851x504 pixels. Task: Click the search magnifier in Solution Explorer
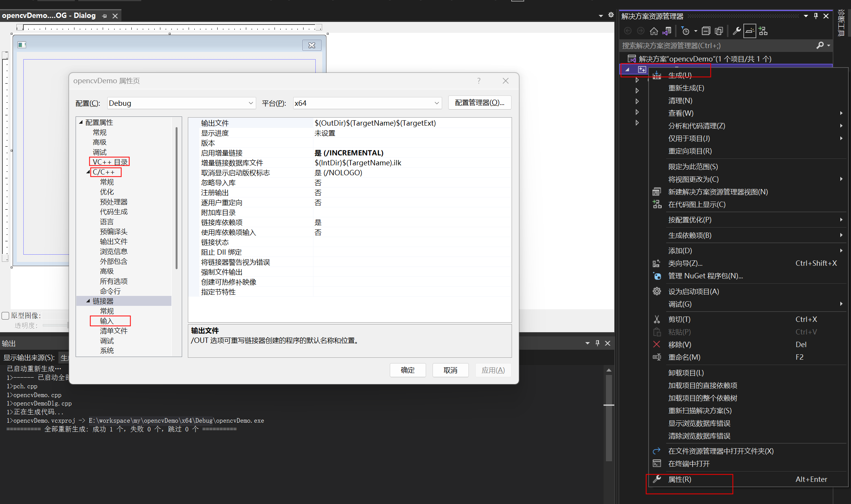820,45
